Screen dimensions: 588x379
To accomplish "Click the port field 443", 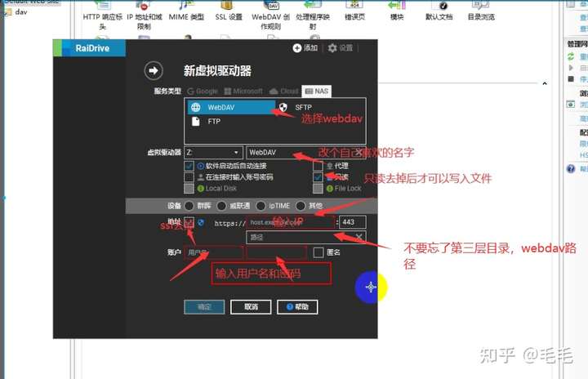I will tap(353, 222).
